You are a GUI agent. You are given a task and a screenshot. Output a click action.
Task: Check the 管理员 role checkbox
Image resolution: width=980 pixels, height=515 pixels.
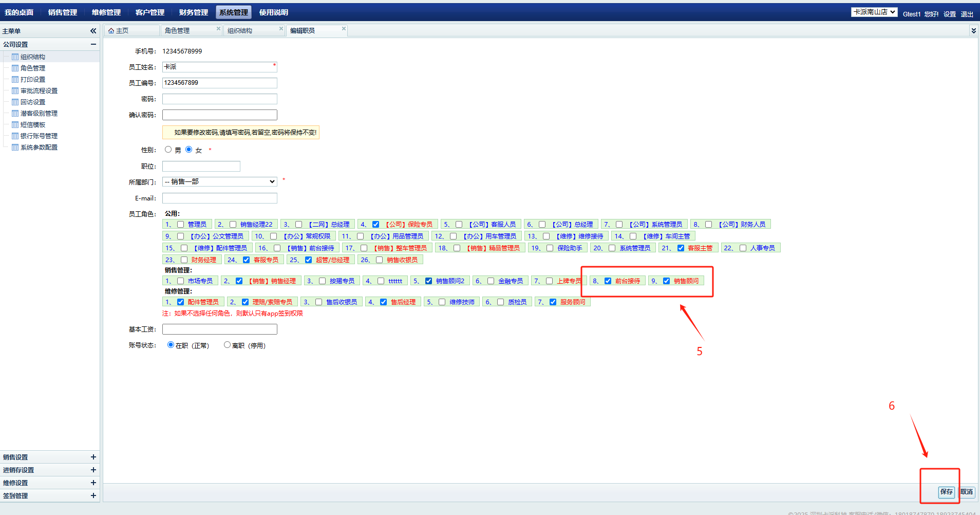coord(180,225)
